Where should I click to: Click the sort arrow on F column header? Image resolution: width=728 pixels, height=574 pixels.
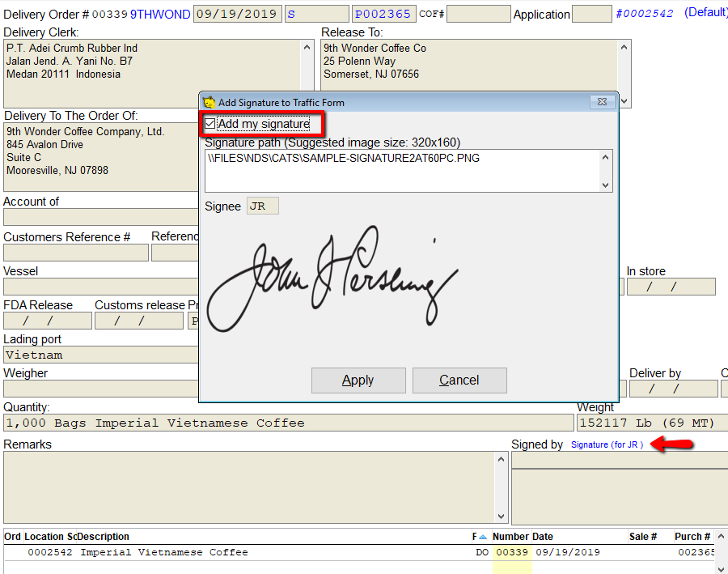tap(483, 537)
